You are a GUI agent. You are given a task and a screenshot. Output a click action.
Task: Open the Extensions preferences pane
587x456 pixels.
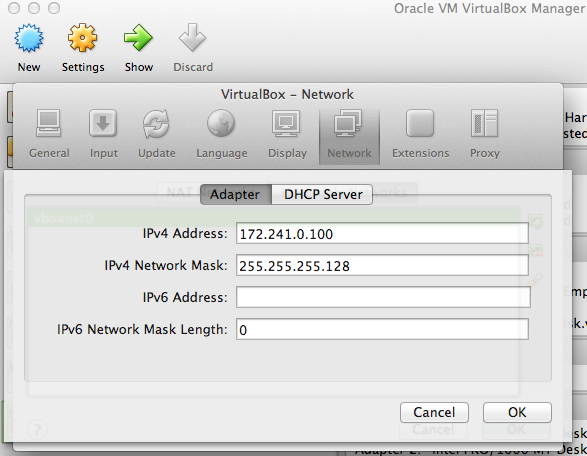tap(420, 134)
